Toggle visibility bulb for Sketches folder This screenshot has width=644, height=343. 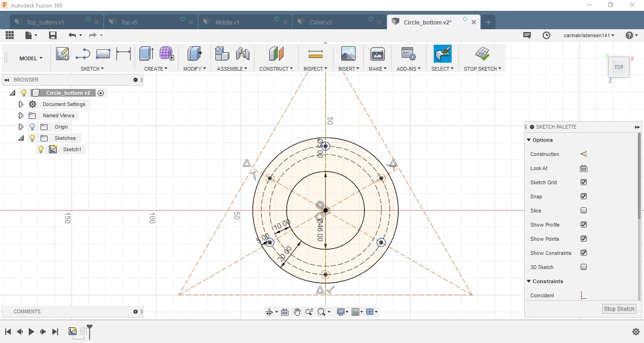32,138
